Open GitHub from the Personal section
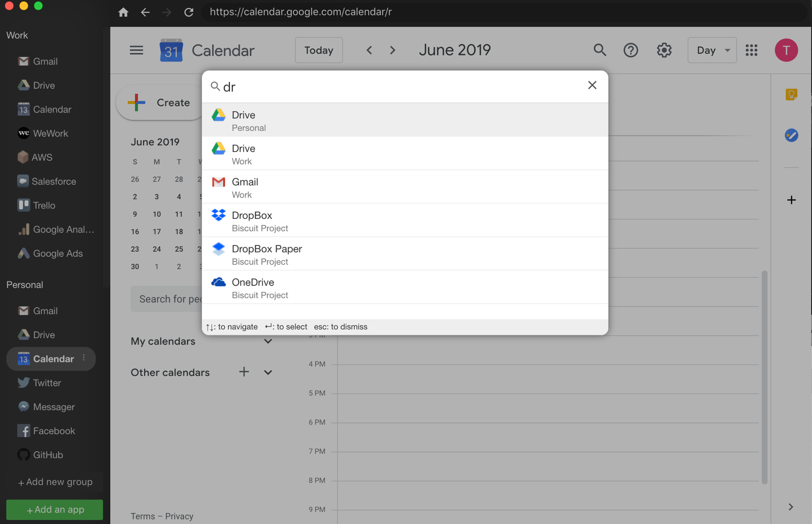 [x=48, y=455]
